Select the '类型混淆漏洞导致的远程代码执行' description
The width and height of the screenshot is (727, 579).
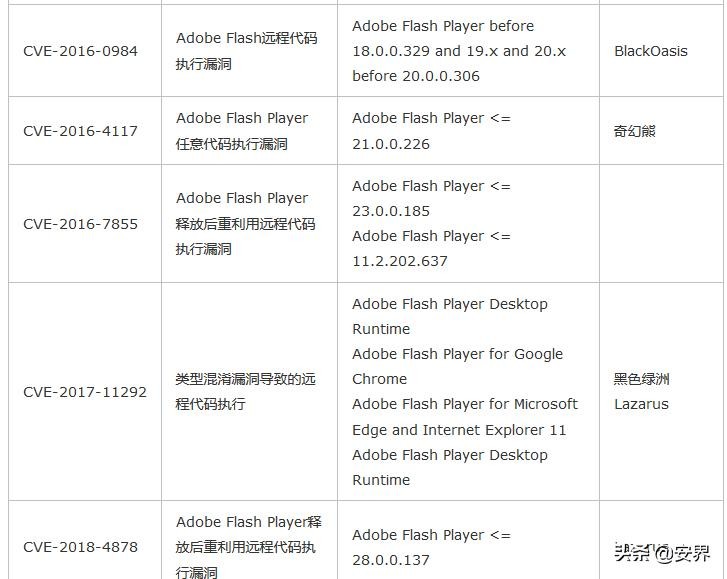pyautogui.click(x=245, y=392)
